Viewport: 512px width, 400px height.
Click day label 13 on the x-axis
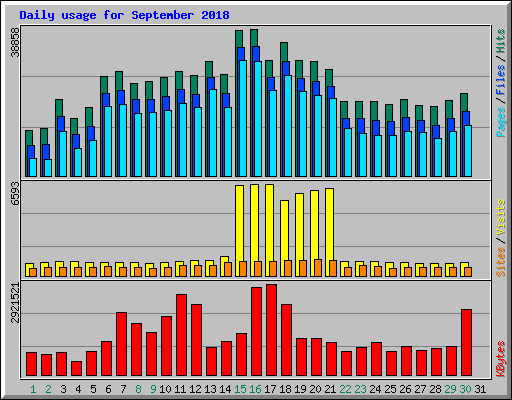[x=210, y=389]
